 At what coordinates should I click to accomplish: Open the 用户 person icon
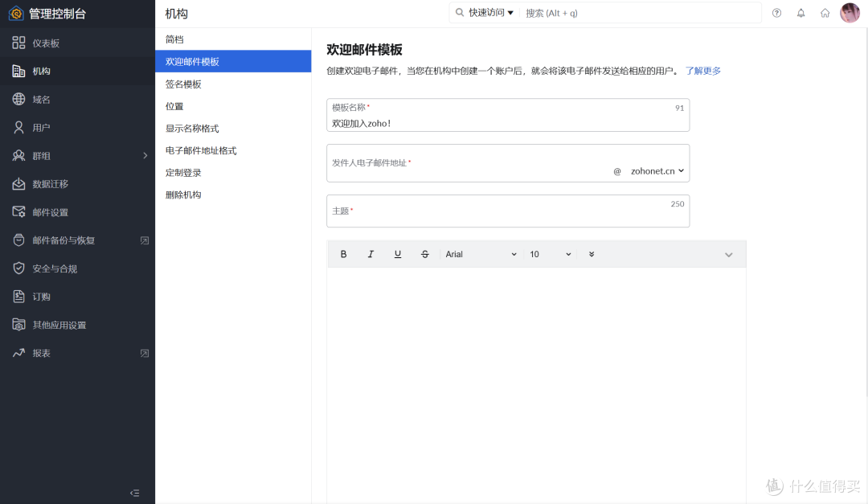click(18, 127)
